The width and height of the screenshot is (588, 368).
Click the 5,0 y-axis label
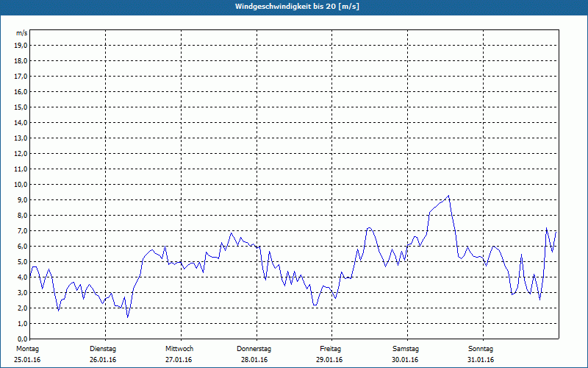22,262
